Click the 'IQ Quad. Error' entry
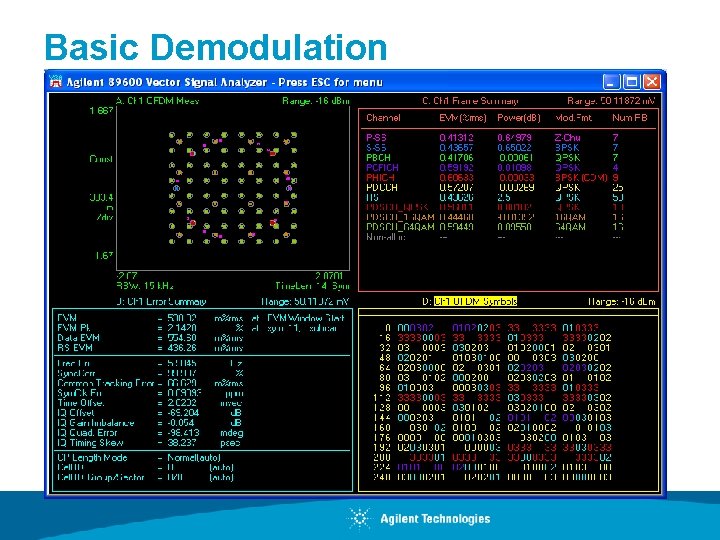This screenshot has height=540, width=720. click(87, 433)
